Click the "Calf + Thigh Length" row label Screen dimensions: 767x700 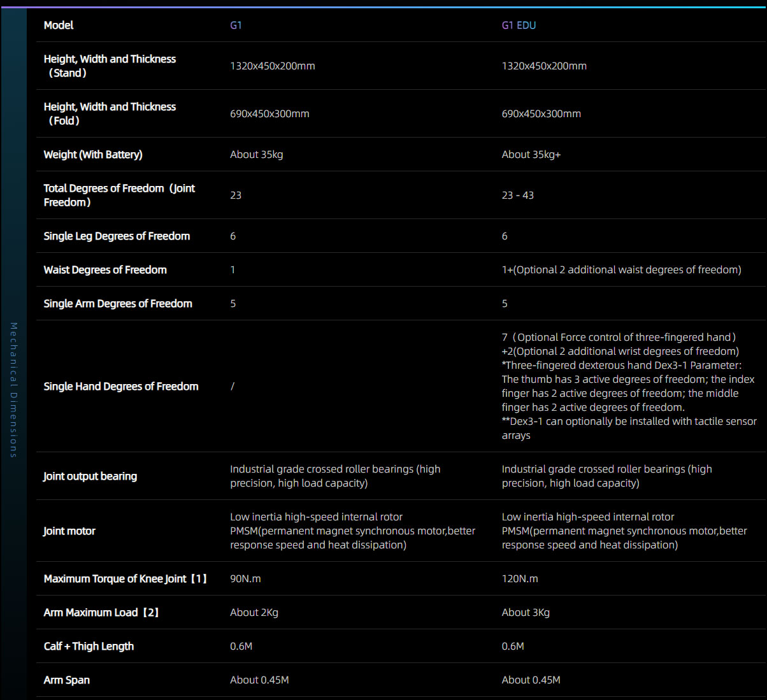pyautogui.click(x=89, y=646)
